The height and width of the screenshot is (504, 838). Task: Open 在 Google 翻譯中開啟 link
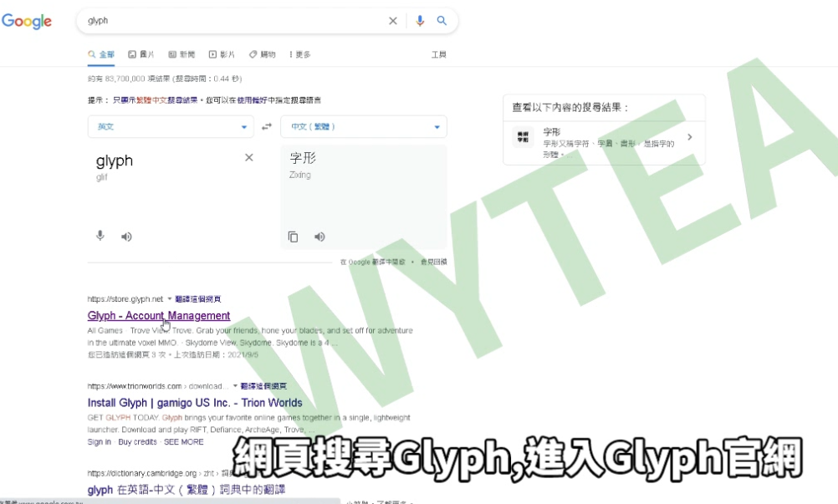point(373,262)
